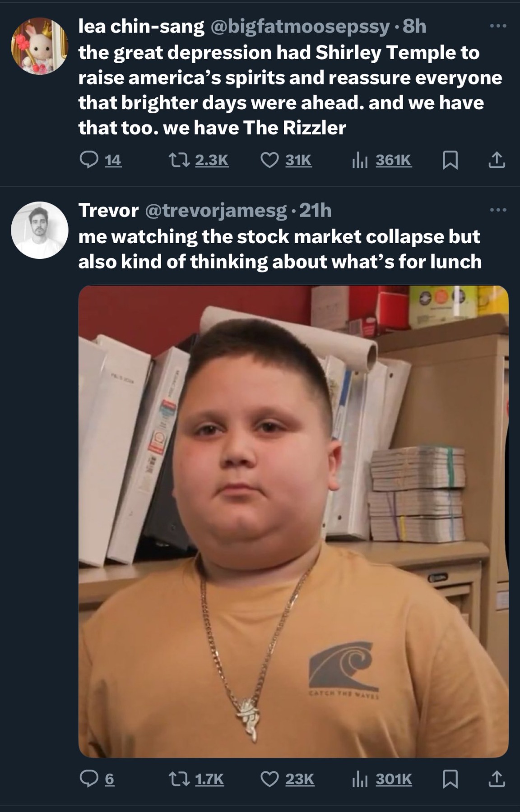Viewport: 520px width, 812px height.
Task: Retweet Trevor's stock market tweet
Action: (196, 779)
